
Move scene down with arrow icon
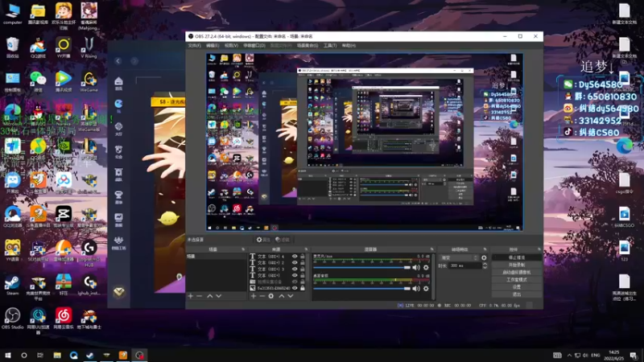(x=218, y=296)
